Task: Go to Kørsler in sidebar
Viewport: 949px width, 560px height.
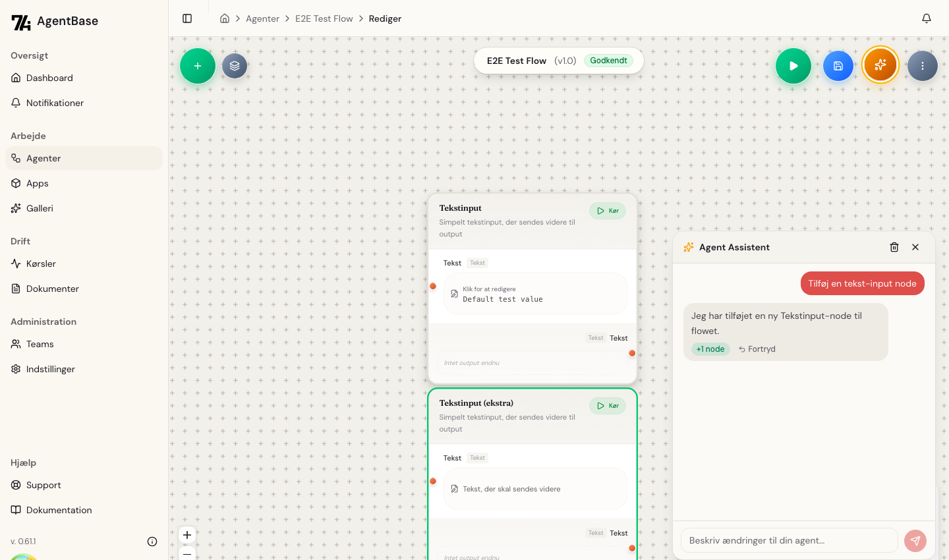Action: (x=41, y=264)
